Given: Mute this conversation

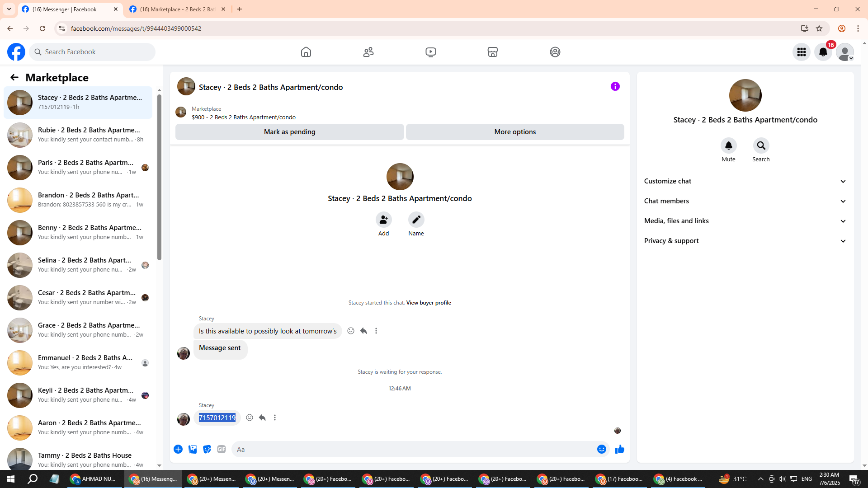Looking at the screenshot, I should point(728,146).
